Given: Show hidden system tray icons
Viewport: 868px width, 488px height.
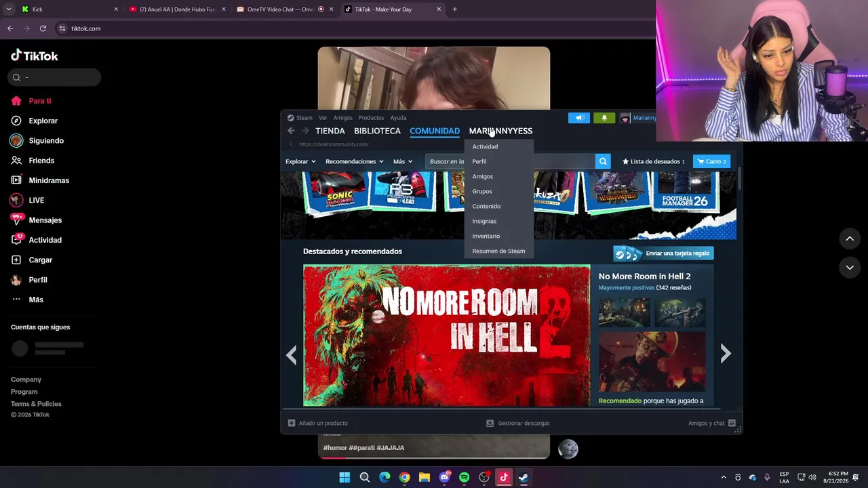Looking at the screenshot, I should point(723,477).
